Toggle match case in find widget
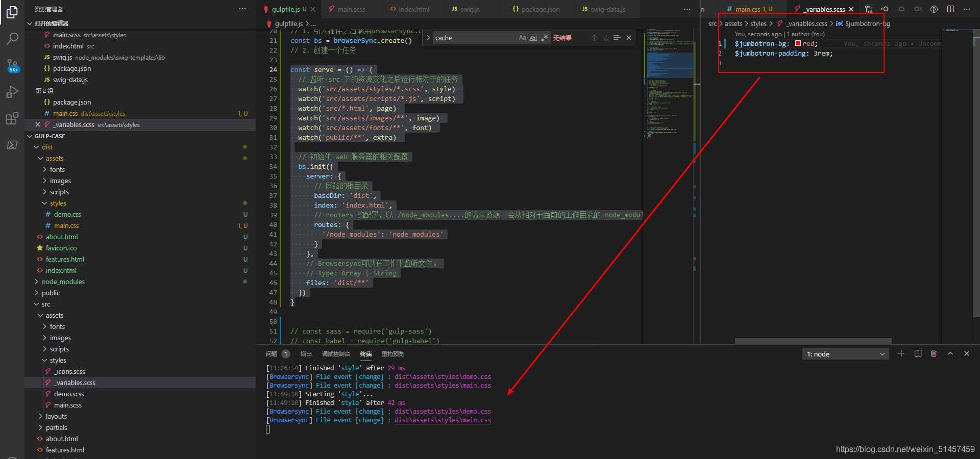Screen dimensions: 980x459 coord(522,38)
